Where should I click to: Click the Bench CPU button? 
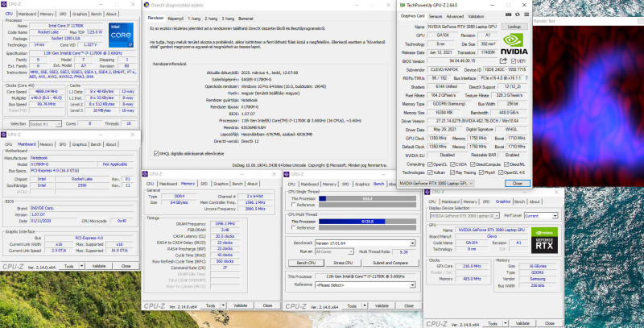306,263
